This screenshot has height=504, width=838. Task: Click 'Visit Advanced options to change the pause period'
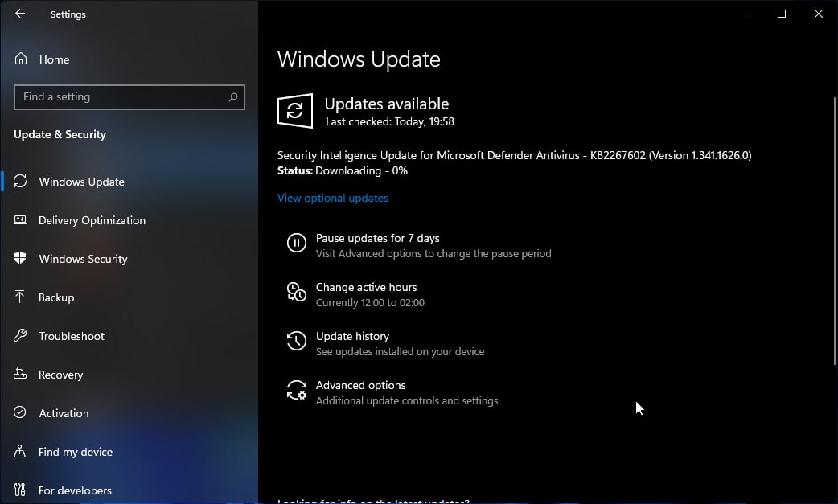point(433,253)
